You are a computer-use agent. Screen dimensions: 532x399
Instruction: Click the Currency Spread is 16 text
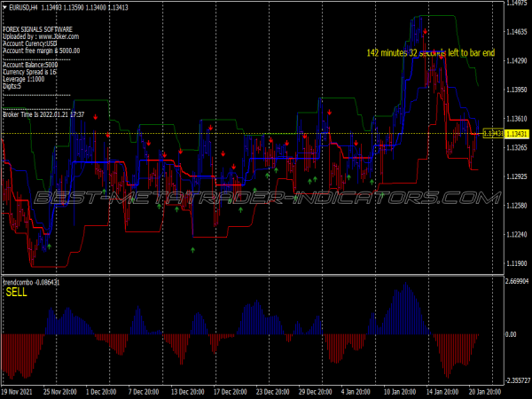click(x=35, y=72)
